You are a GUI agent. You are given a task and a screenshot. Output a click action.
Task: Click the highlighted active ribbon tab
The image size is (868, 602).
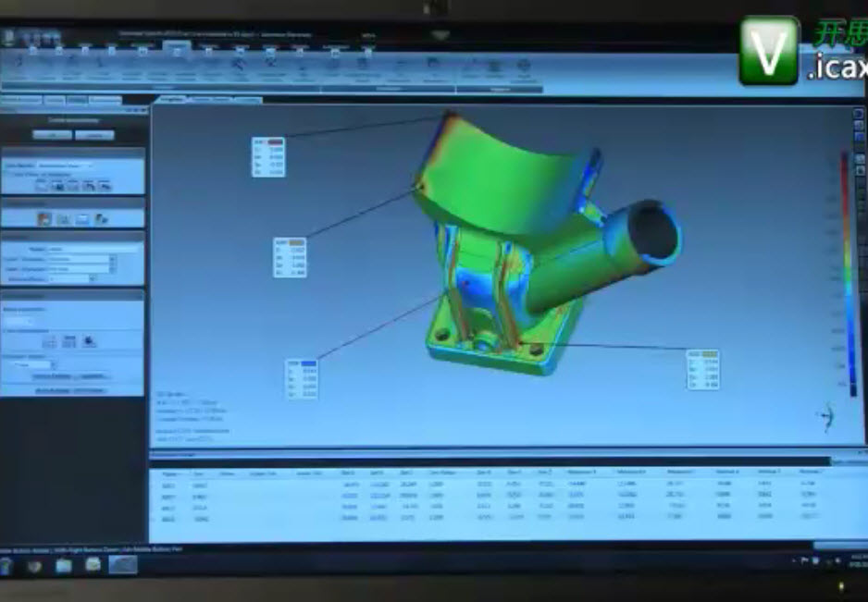pos(177,48)
